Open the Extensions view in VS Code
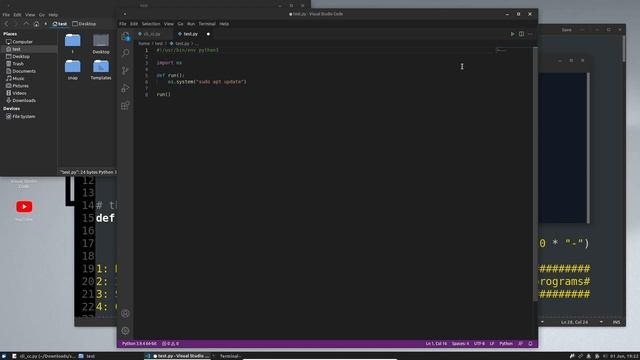The width and height of the screenshot is (640, 360). coord(125,106)
